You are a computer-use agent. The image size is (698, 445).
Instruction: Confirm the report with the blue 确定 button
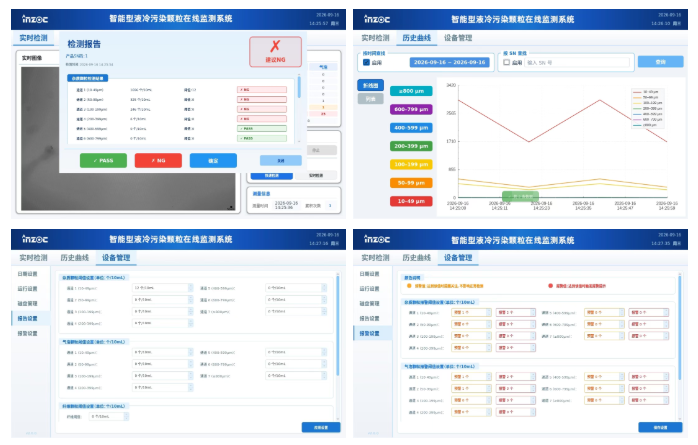pos(213,161)
